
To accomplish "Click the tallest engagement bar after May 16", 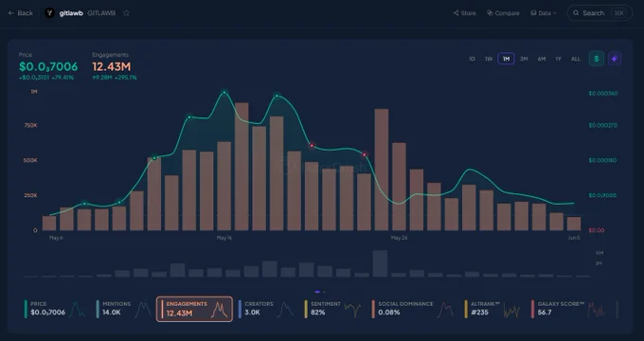I will click(241, 167).
